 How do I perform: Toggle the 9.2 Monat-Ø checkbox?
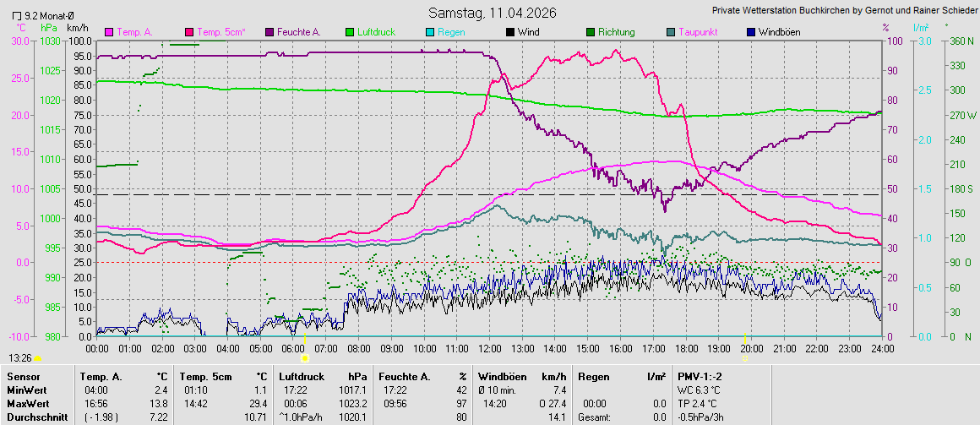click(18, 16)
